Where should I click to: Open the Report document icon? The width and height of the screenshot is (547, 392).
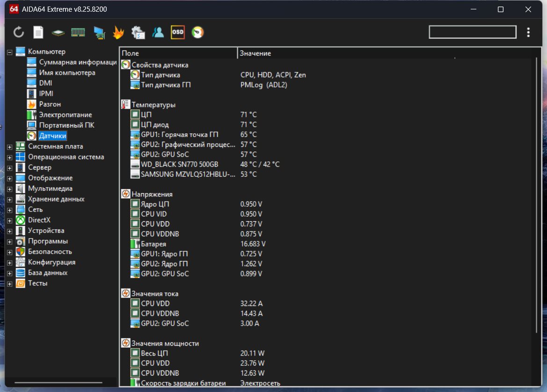[38, 32]
